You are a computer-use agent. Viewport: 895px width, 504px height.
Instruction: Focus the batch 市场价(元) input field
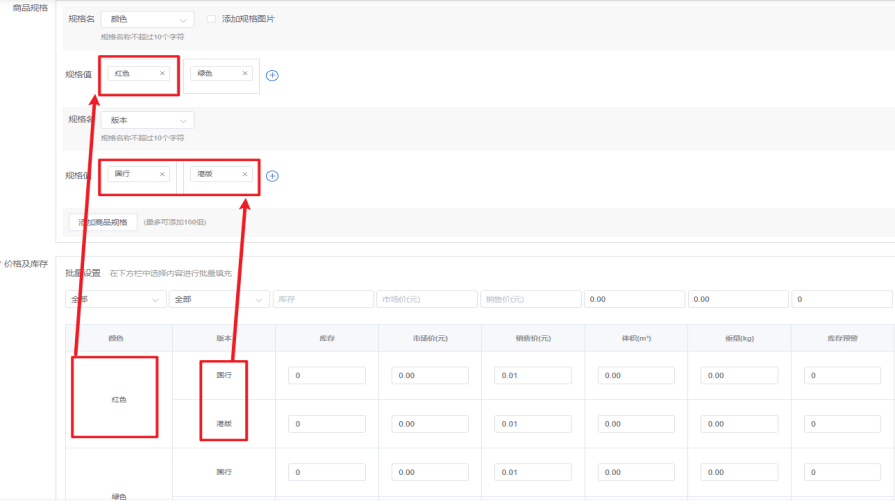pos(427,299)
